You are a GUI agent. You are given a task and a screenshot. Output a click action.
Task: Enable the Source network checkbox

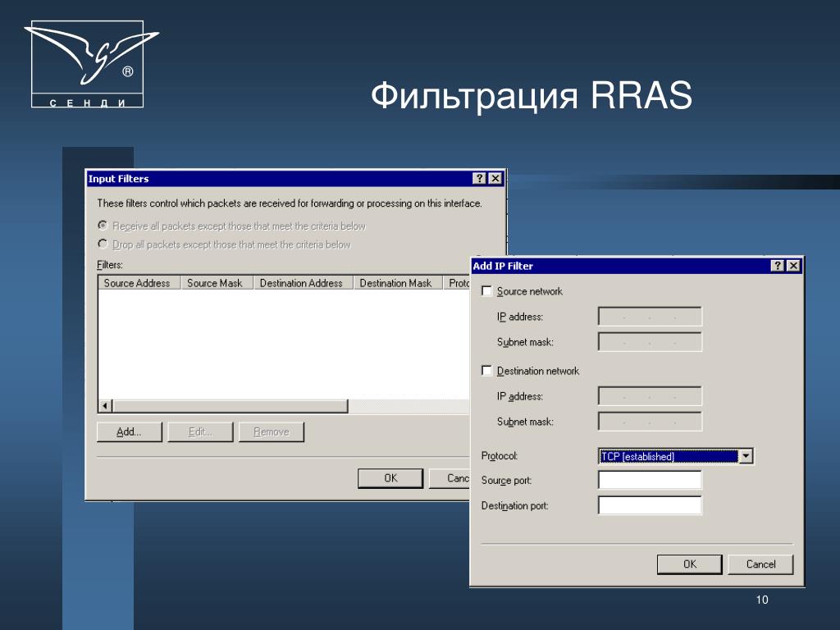(x=487, y=291)
